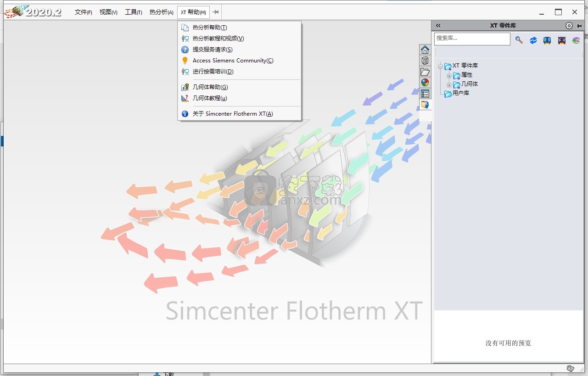This screenshot has width=588, height=376.
Task: Open library panel settings gear
Action: pos(569,26)
